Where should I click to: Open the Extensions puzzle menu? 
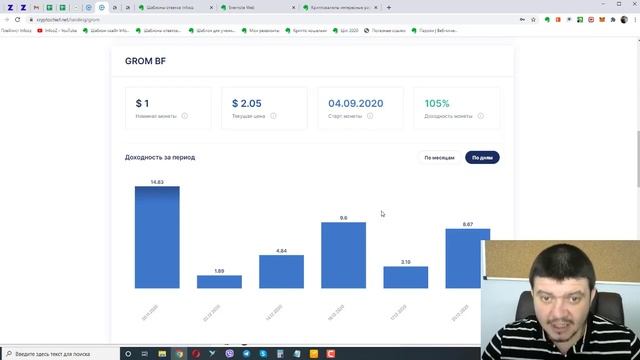[x=613, y=20]
